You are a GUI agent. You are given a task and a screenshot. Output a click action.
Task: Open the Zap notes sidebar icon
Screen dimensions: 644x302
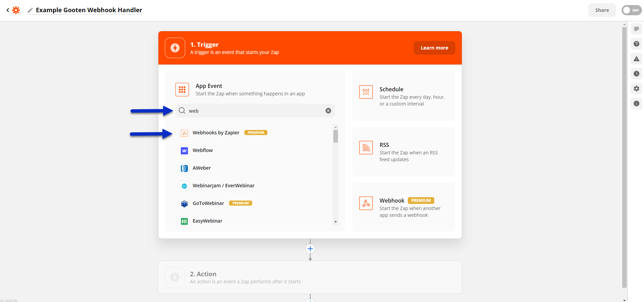(x=637, y=29)
